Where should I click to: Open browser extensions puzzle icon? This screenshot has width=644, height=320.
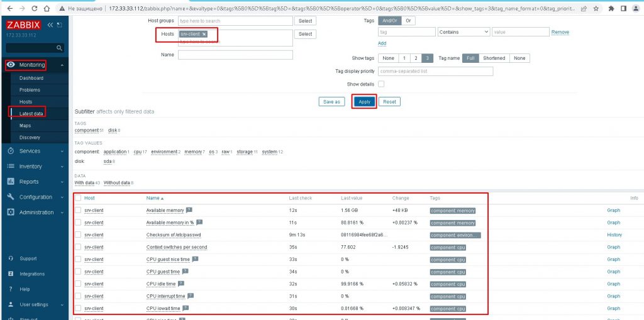(x=611, y=9)
